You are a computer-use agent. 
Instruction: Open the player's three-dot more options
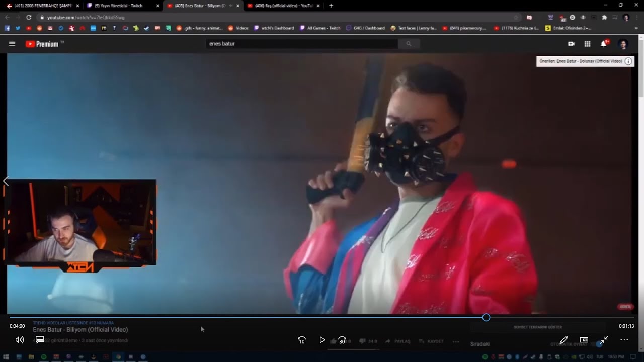[x=624, y=340]
